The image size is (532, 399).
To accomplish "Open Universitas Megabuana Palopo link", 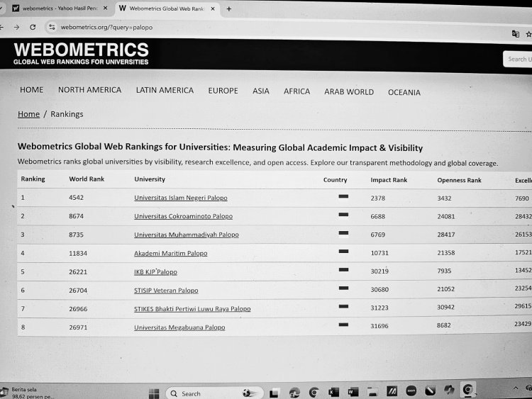I will click(x=179, y=327).
